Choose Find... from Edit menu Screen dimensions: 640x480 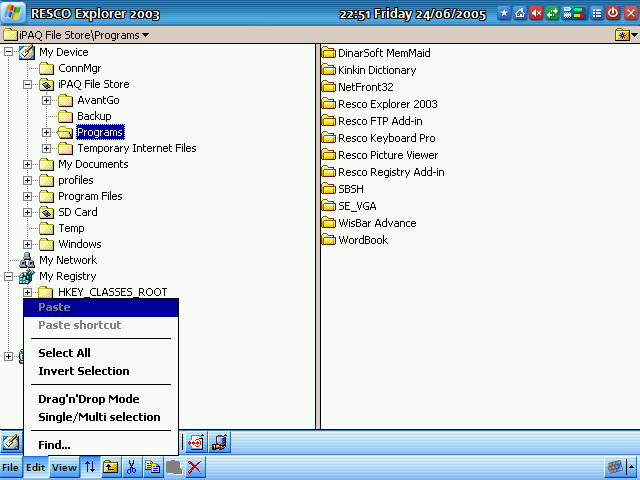tap(101, 445)
